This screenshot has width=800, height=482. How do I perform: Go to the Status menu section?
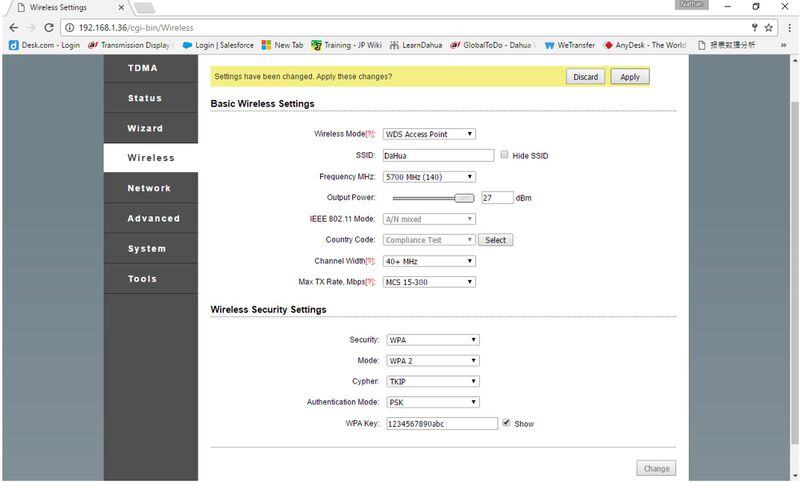coord(151,98)
